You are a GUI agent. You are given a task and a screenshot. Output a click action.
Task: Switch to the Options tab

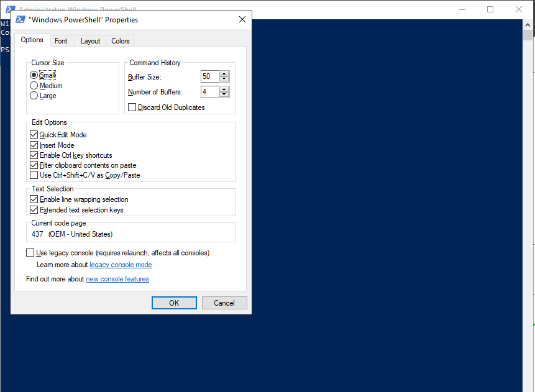click(32, 40)
